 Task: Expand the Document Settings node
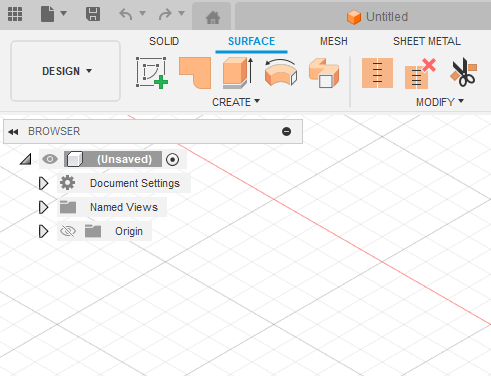pyautogui.click(x=43, y=183)
